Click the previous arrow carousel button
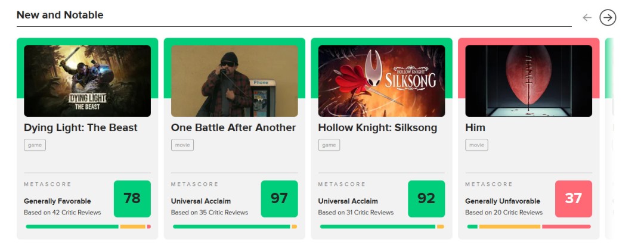This screenshot has width=644, height=246. point(587,18)
